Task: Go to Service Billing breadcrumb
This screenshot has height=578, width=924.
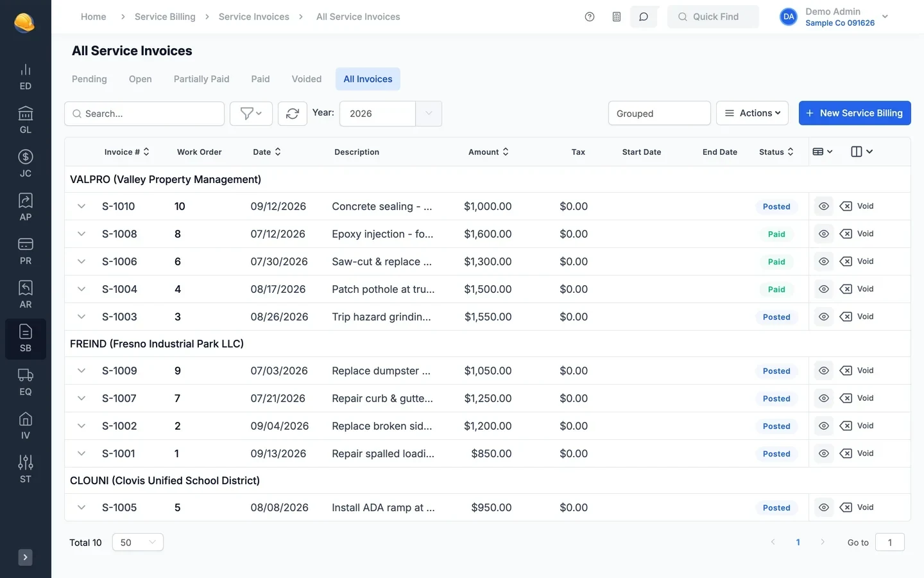Action: [165, 17]
